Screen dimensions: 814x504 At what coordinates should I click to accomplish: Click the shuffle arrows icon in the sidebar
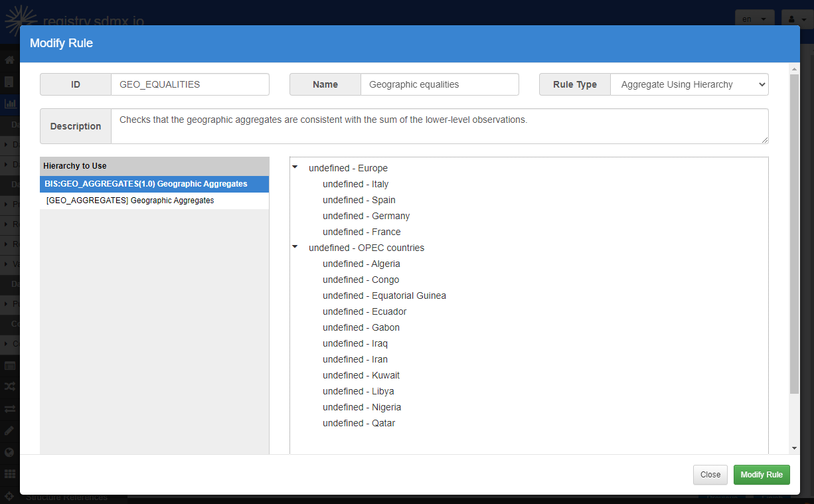click(9, 386)
